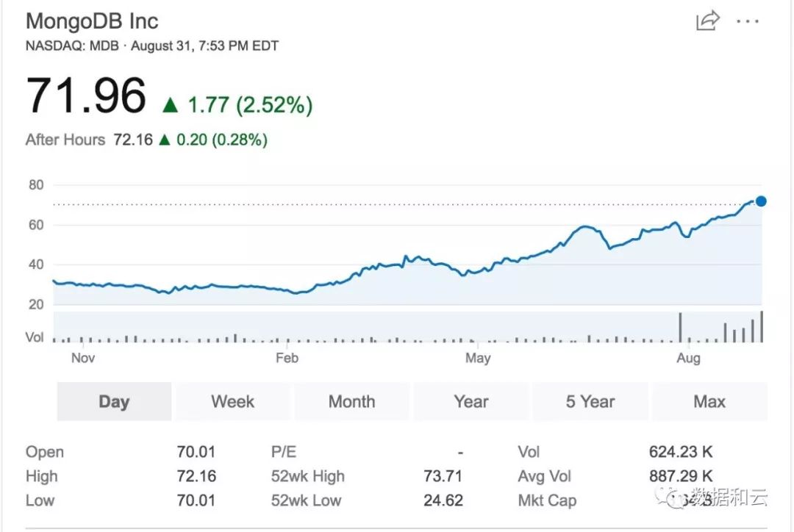Click the Aug label on the timeline
The width and height of the screenshot is (794, 532).
point(688,358)
